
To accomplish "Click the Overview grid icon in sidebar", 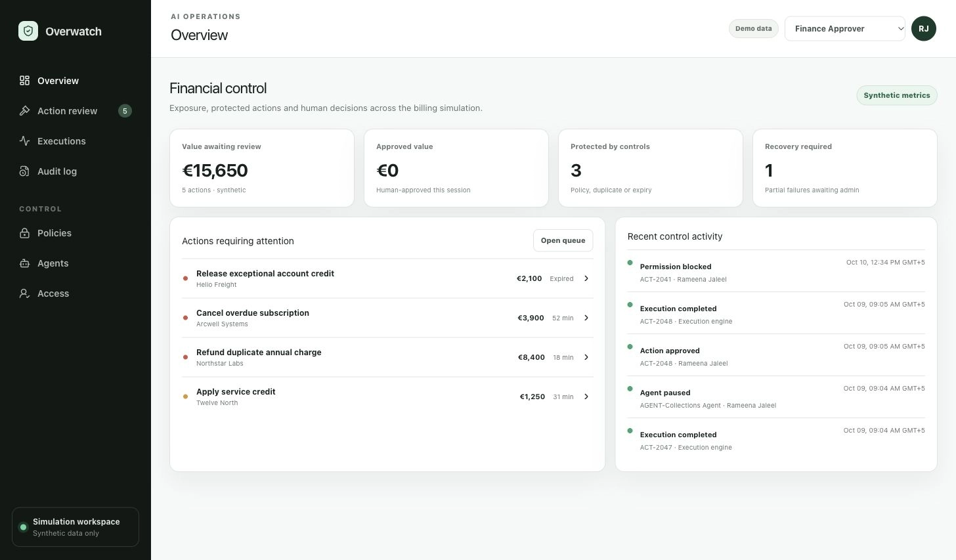I will click(24, 81).
